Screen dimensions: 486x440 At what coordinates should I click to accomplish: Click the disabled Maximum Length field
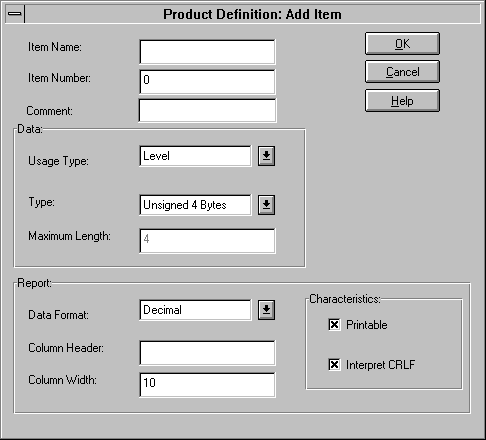point(207,241)
